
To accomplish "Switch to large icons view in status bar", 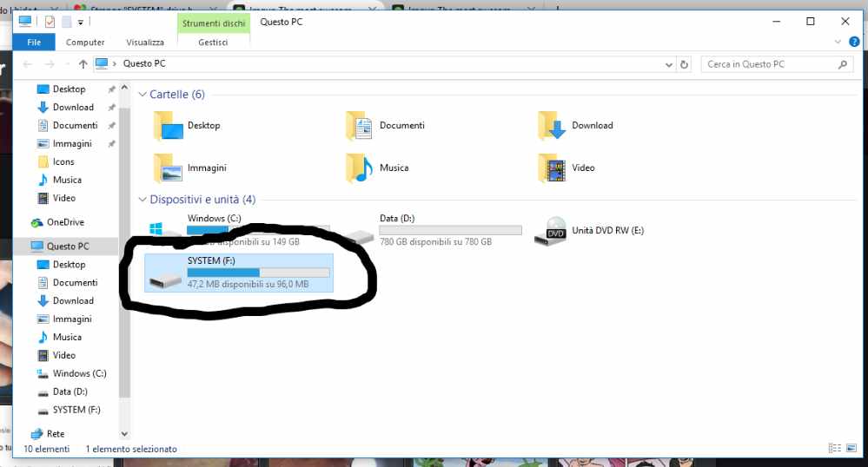I will (851, 449).
